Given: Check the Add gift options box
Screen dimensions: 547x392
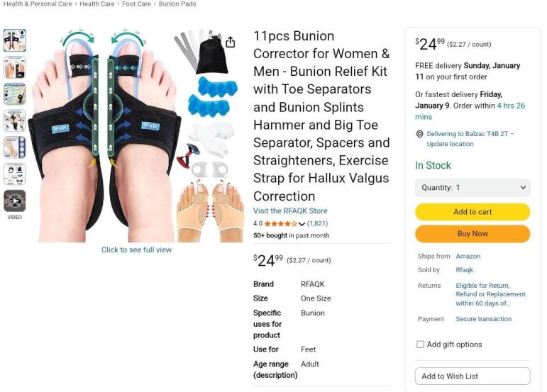Looking at the screenshot, I should (x=421, y=345).
